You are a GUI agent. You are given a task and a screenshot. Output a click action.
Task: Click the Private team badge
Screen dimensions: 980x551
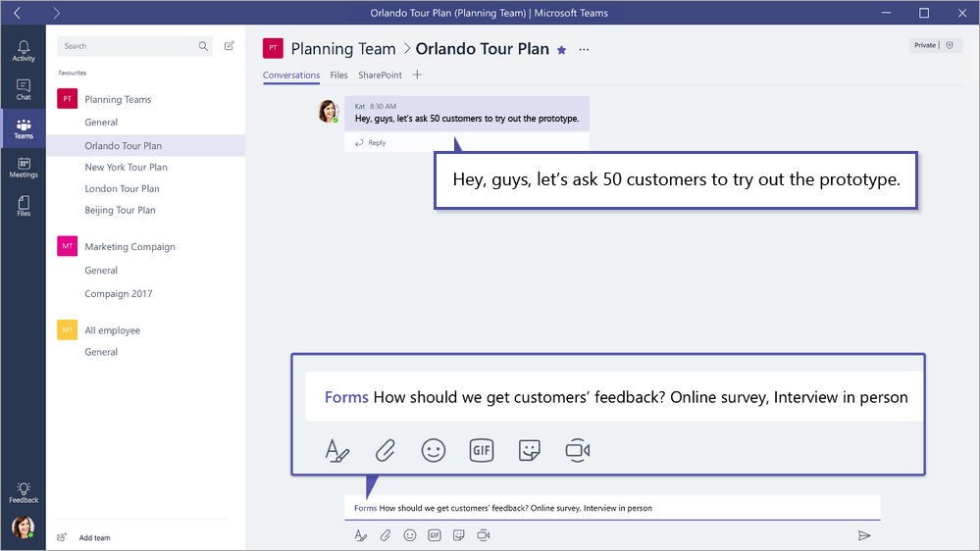(935, 45)
